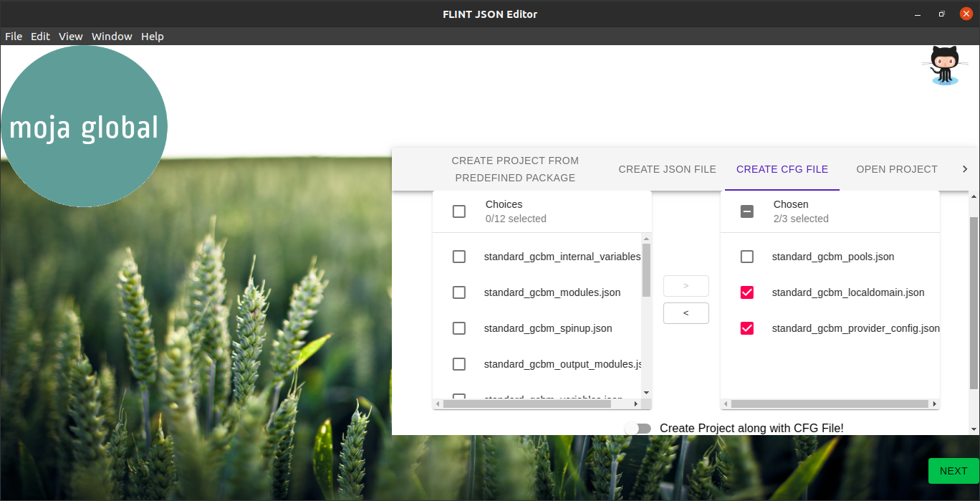
Task: Open the Edit menu
Action: [40, 37]
